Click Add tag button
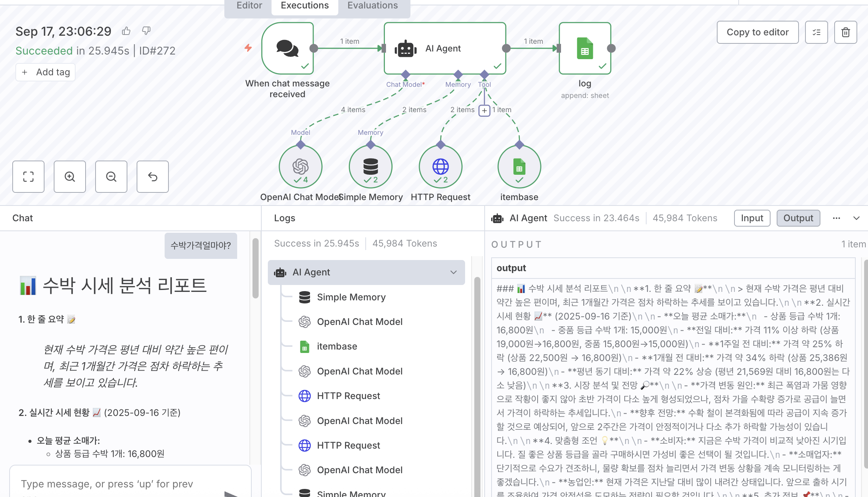868x497 pixels. pos(46,72)
